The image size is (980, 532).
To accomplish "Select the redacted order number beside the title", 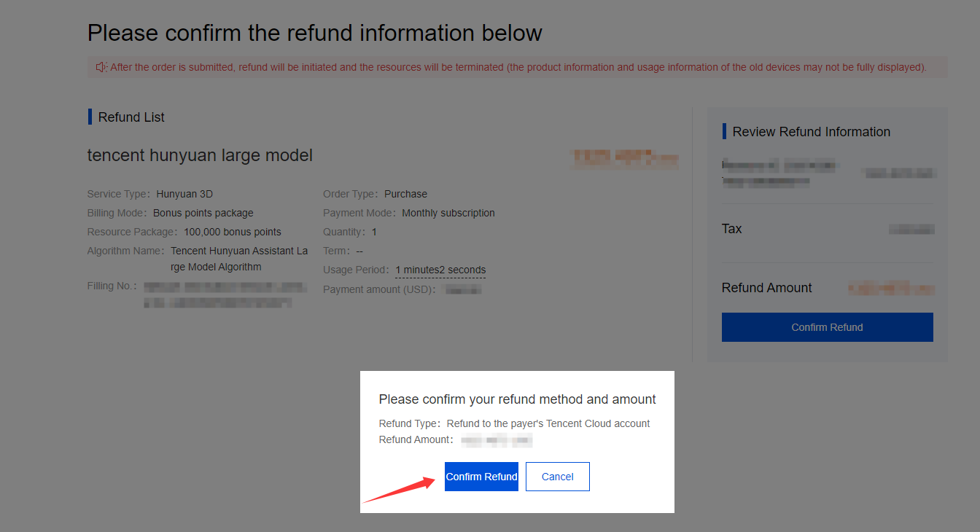I will click(x=624, y=158).
